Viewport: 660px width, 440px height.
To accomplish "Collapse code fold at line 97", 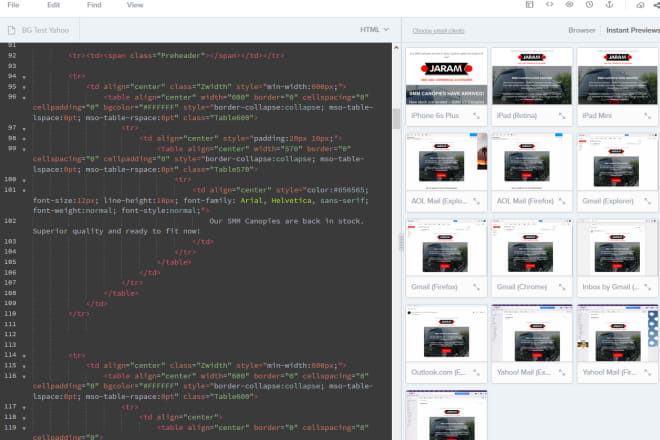I will [24, 128].
